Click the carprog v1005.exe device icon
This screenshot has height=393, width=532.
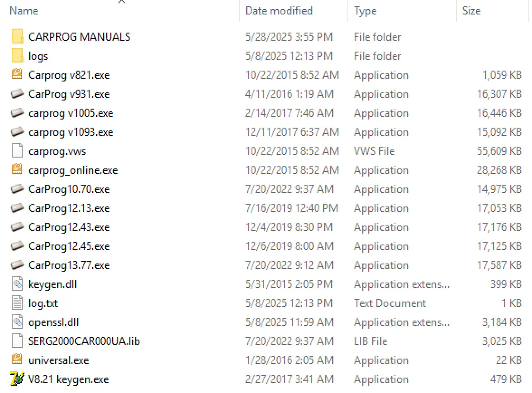click(x=17, y=112)
